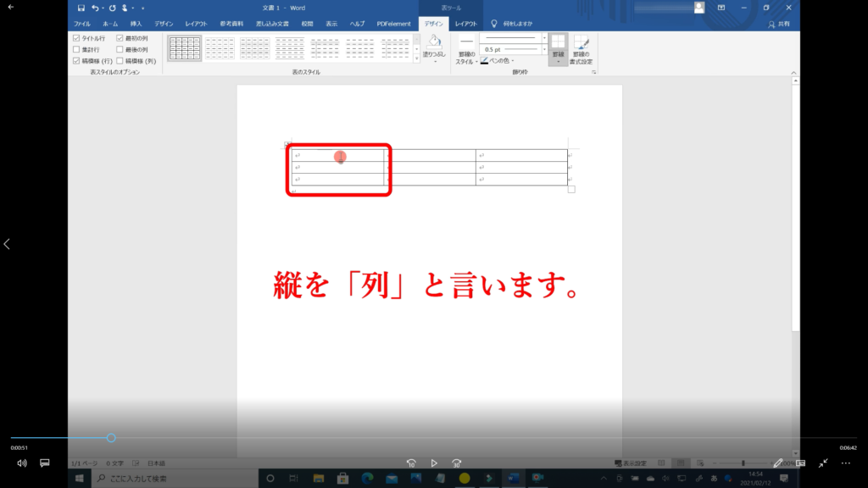868x488 pixels.
Task: Click the Undo arrow icon
Action: 95,8
